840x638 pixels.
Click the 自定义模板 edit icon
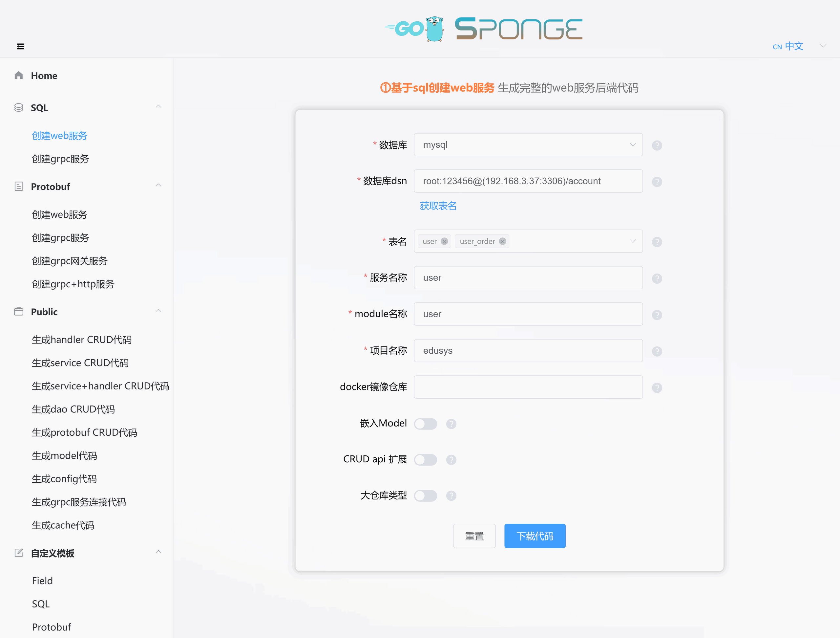(x=19, y=553)
